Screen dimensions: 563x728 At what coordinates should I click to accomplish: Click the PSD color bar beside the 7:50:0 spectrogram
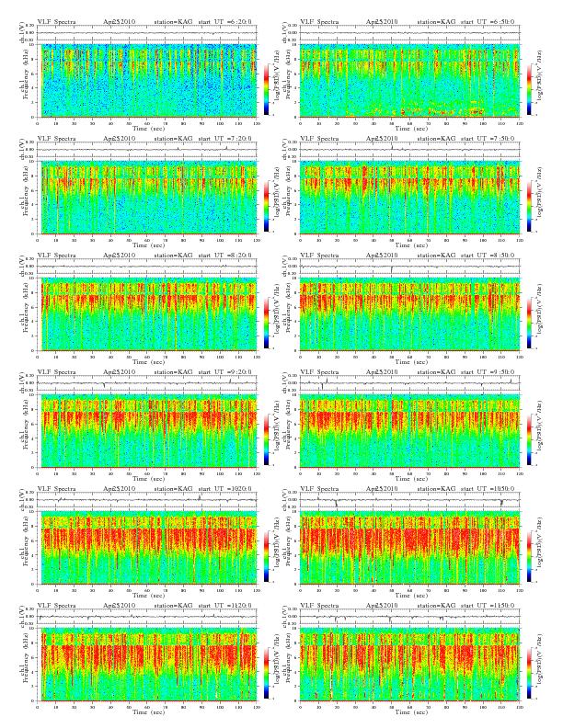530,206
